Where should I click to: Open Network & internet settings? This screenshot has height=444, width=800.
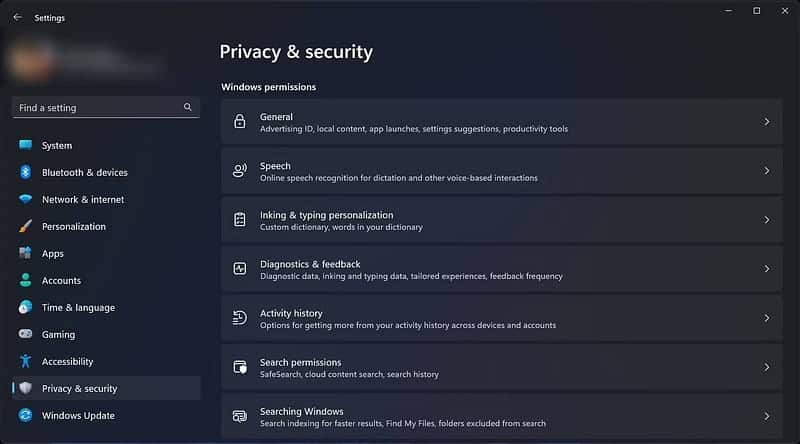coord(106,200)
